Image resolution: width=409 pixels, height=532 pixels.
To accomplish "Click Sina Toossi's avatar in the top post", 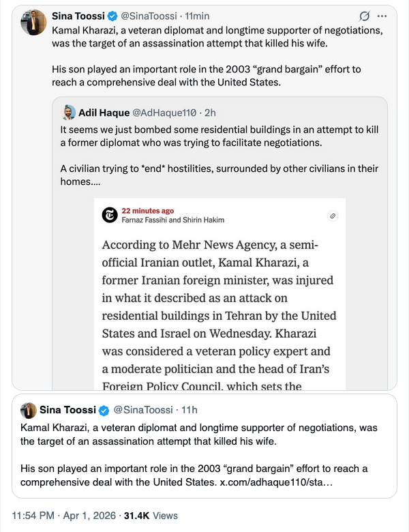I will [x=33, y=22].
